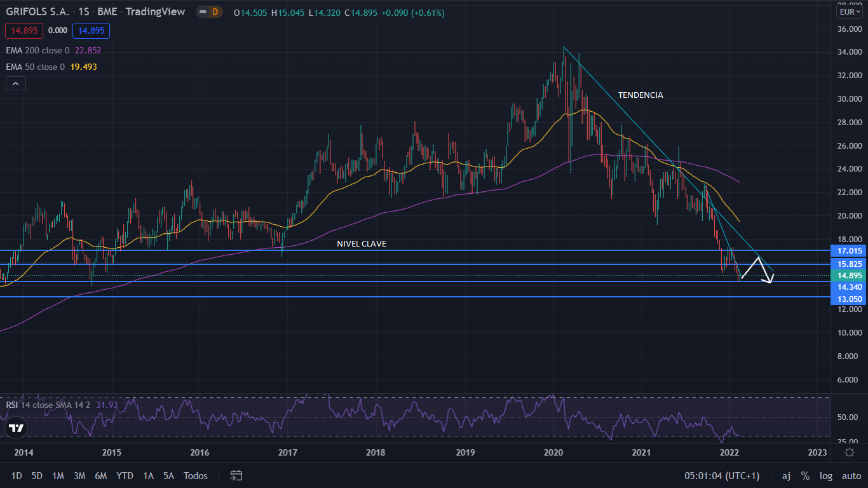Click the 17.015 horizontal line price label

[x=850, y=251]
